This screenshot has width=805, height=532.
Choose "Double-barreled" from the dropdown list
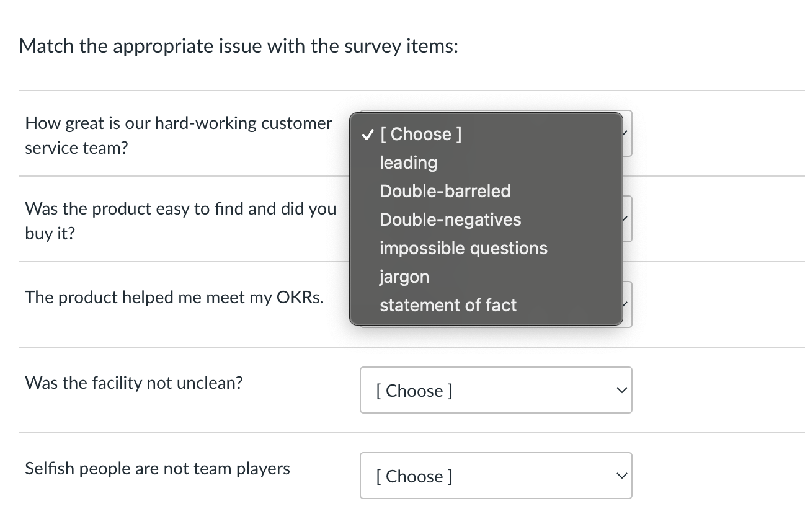[445, 191]
